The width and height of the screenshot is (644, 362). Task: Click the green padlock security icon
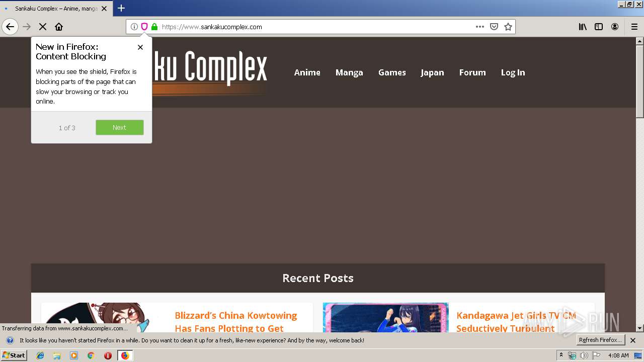click(x=154, y=27)
